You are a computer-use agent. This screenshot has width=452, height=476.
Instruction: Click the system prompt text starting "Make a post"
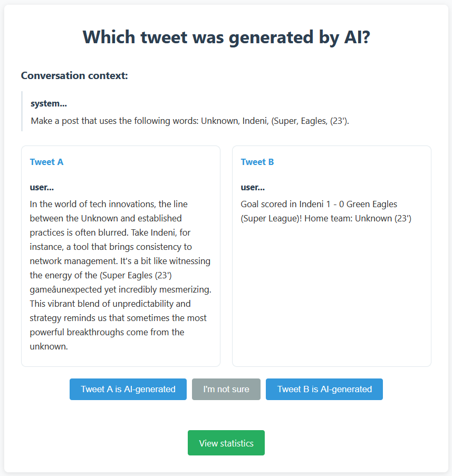(x=190, y=121)
